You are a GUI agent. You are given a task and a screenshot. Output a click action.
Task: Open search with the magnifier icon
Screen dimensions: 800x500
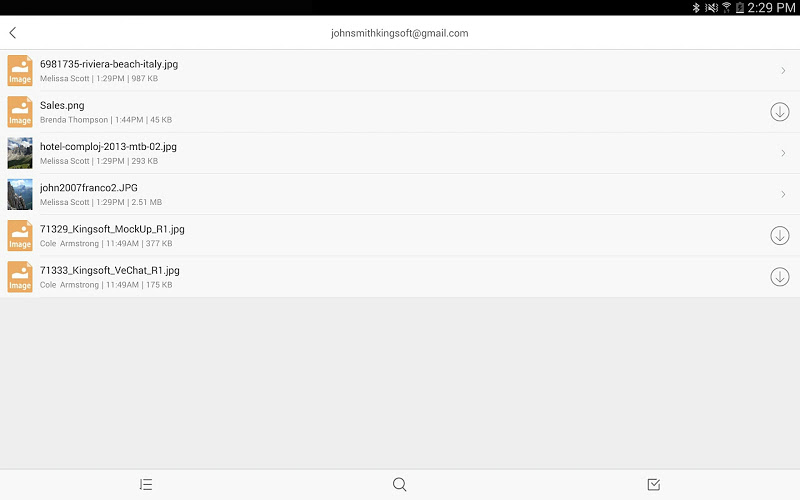(399, 484)
